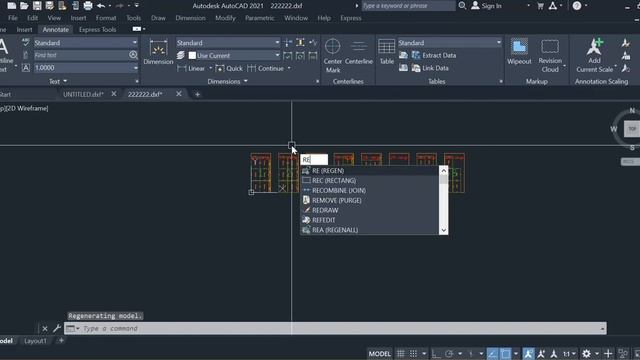640x360 pixels.
Task: Click the search magnifier icon in title bar
Action: pyautogui.click(x=462, y=6)
